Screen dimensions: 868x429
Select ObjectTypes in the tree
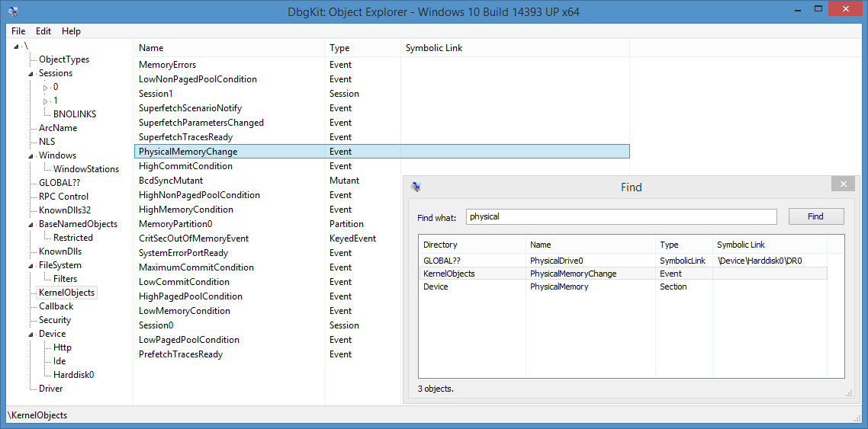[x=63, y=59]
